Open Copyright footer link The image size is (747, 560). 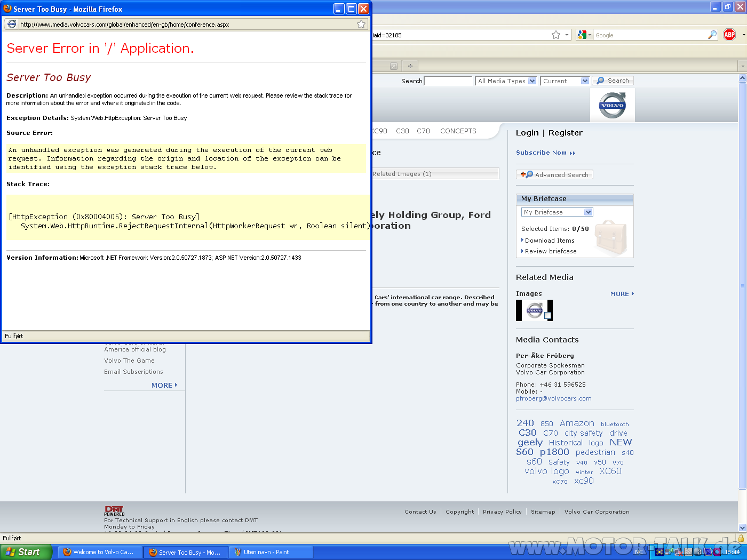[x=459, y=512]
